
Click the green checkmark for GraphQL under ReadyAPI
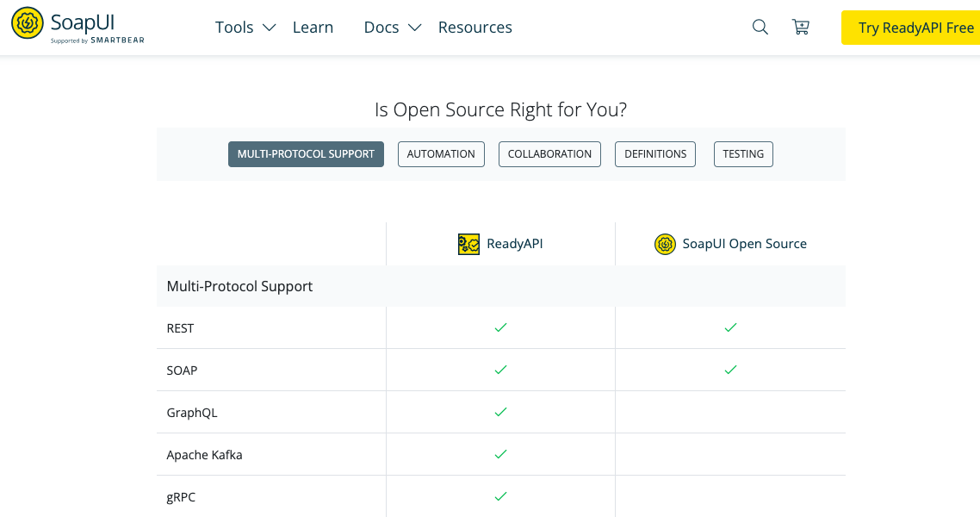pyautogui.click(x=500, y=412)
